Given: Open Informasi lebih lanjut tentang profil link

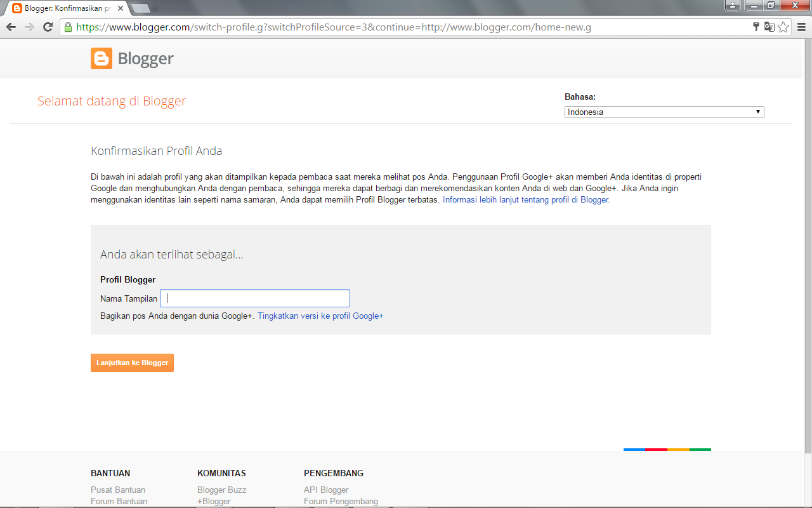Looking at the screenshot, I should point(526,199).
